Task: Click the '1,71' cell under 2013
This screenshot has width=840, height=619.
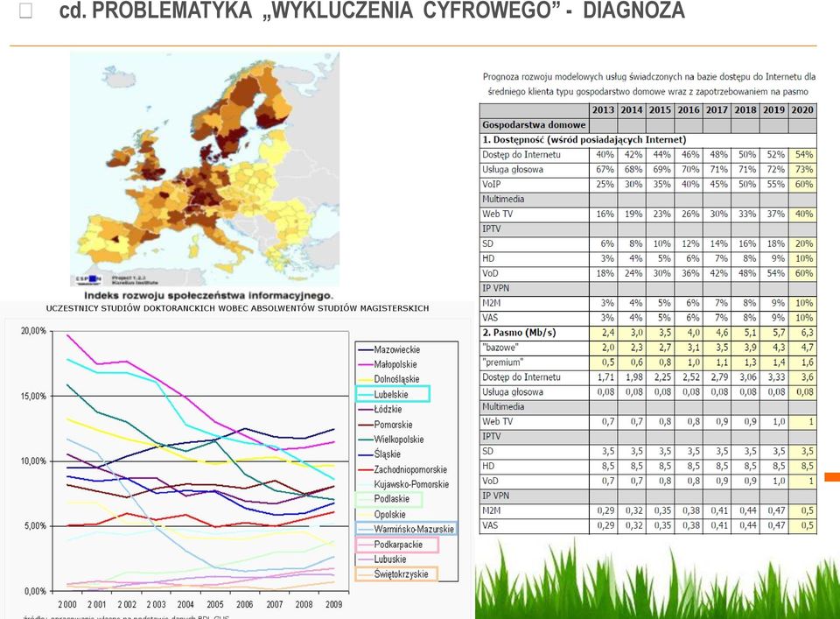Action: [605, 377]
